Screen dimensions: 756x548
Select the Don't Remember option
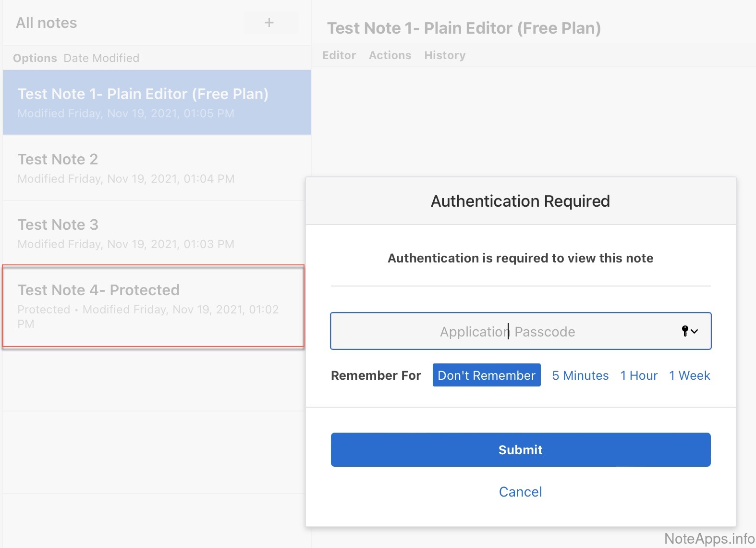(486, 375)
